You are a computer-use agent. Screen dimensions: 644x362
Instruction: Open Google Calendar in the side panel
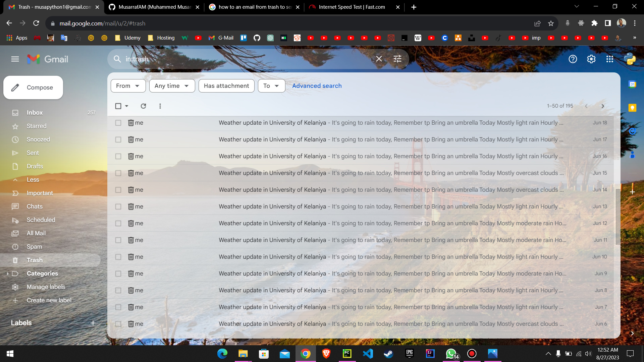(633, 84)
